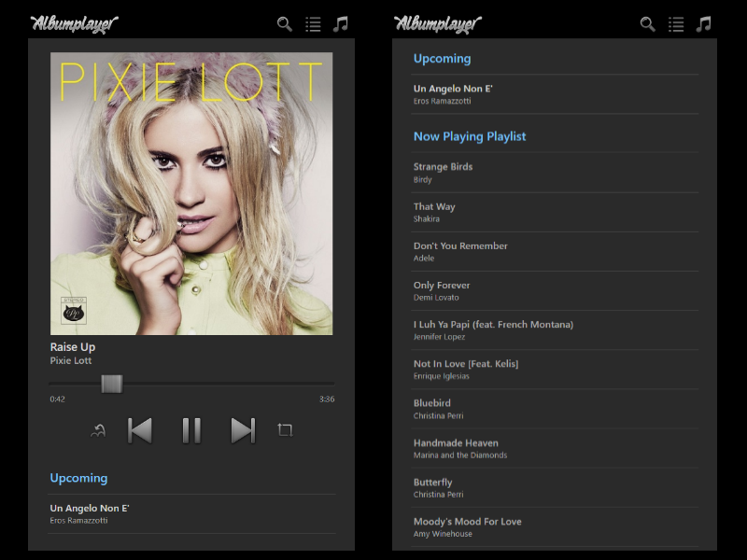Click the elapsed time 0:42
The image size is (747, 560).
(x=57, y=399)
